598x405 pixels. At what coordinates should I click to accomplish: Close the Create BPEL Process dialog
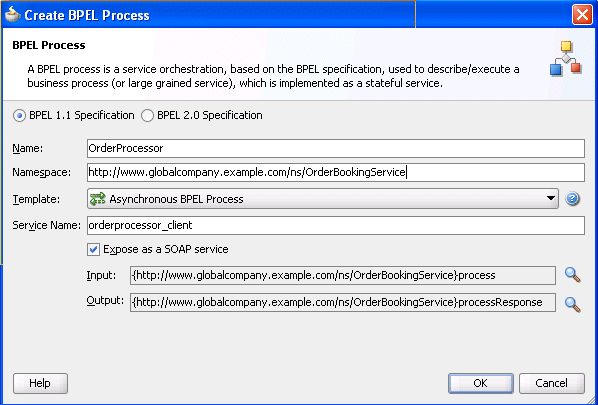(582, 15)
